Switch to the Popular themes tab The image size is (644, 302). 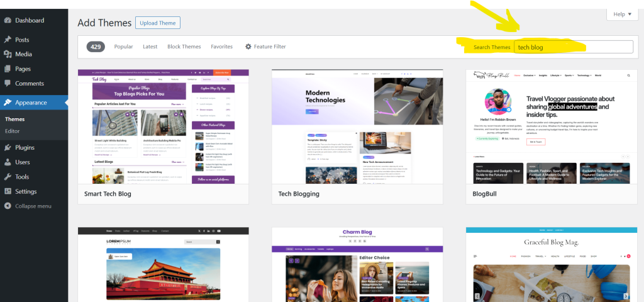(124, 47)
